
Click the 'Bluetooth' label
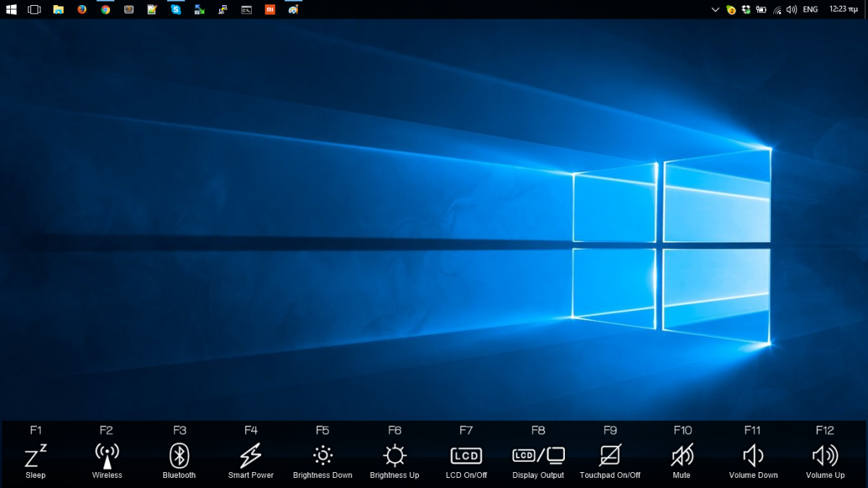(179, 475)
